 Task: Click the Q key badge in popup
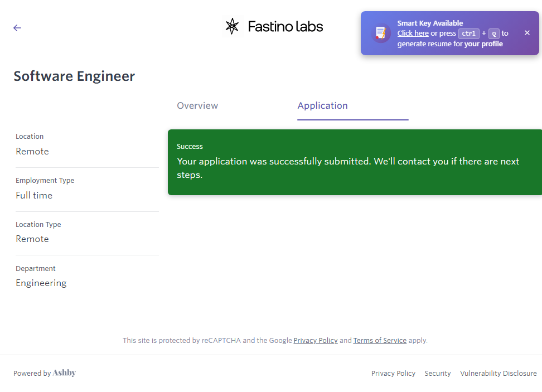pos(493,33)
